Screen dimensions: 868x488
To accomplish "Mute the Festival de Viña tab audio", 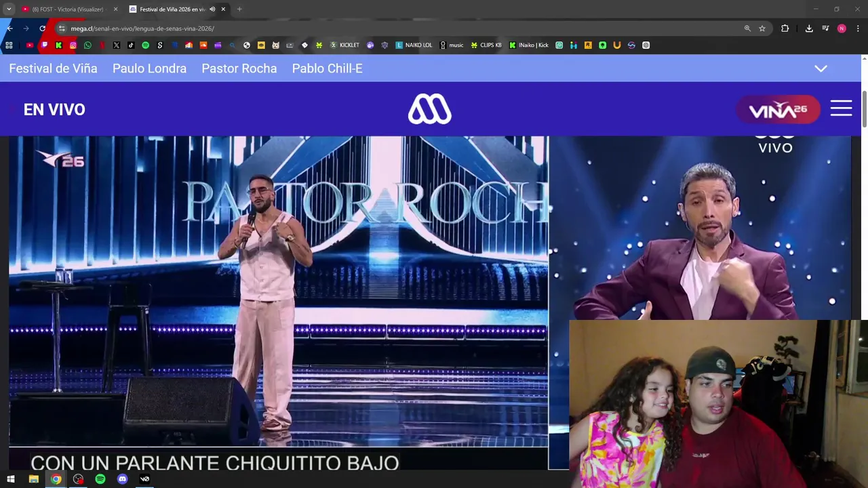I will 212,9.
